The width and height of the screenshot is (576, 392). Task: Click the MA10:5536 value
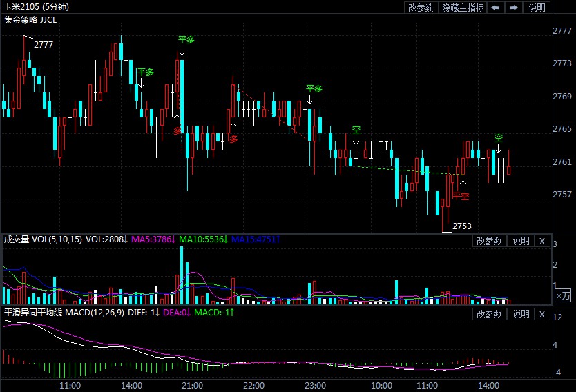(x=204, y=239)
